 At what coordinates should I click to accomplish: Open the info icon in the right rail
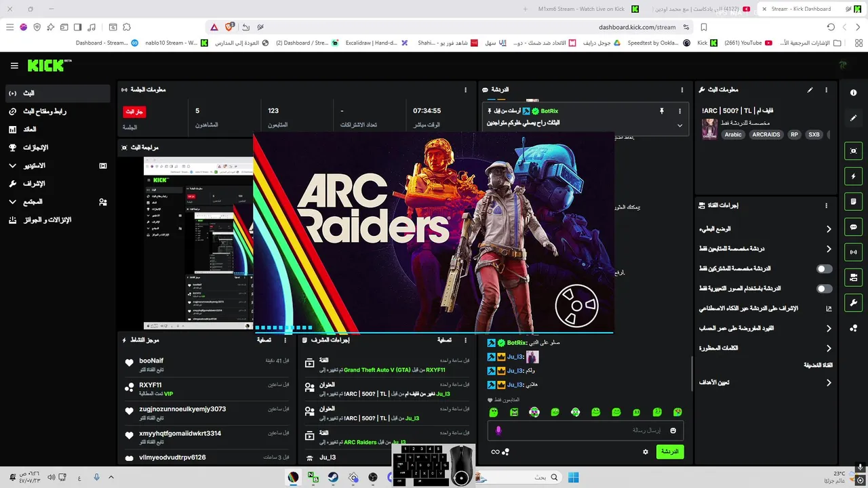coord(853,93)
